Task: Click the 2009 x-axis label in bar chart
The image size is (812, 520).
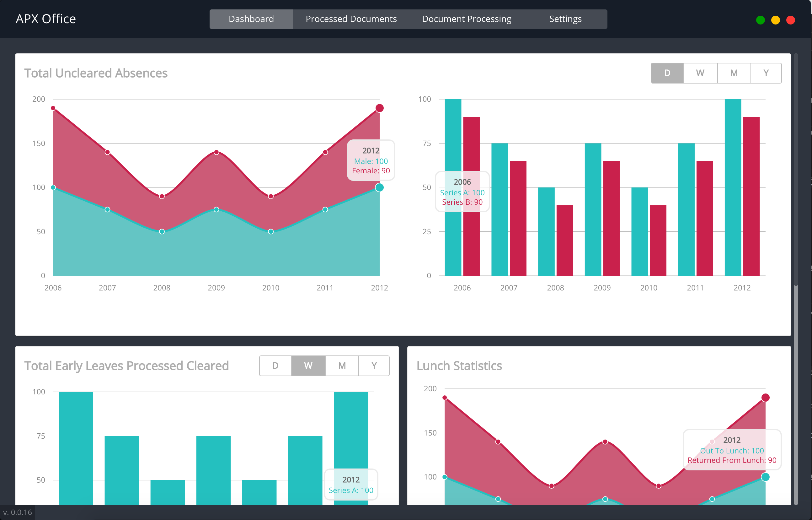Action: [x=602, y=288]
